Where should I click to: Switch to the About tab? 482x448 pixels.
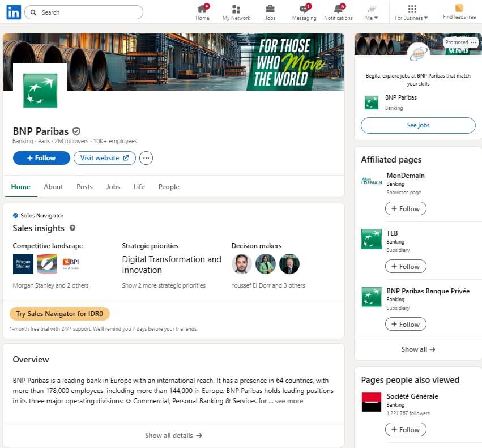click(53, 187)
